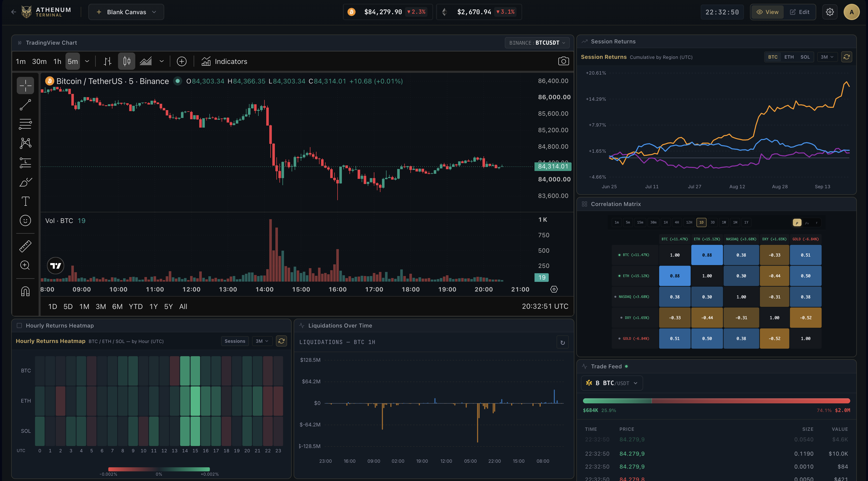
Task: Select area chart style
Action: pyautogui.click(x=146, y=61)
